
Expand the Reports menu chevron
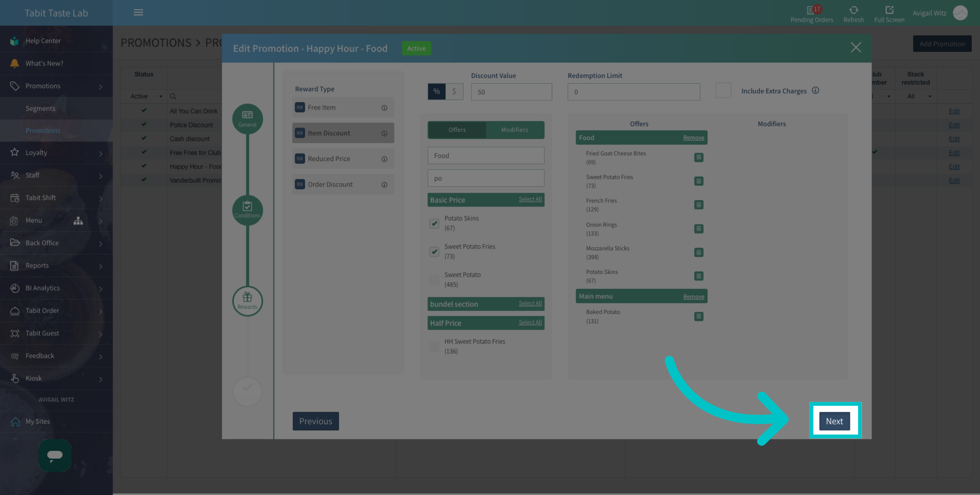pos(100,266)
